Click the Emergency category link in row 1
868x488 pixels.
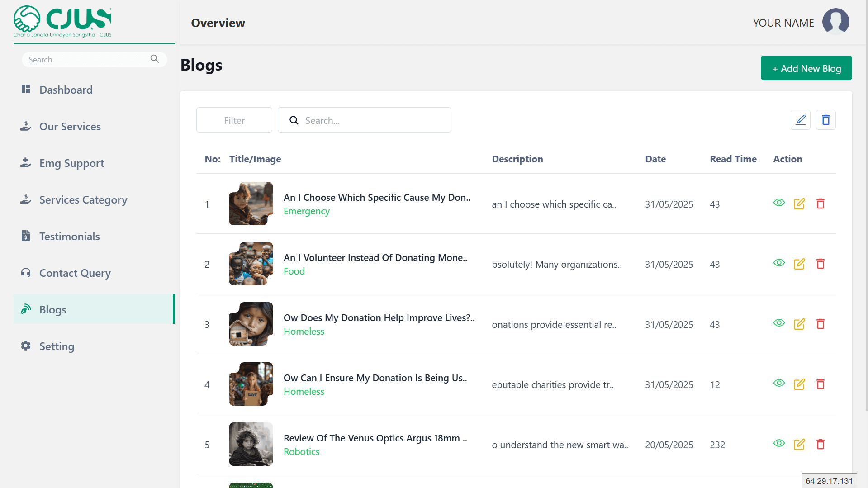306,211
